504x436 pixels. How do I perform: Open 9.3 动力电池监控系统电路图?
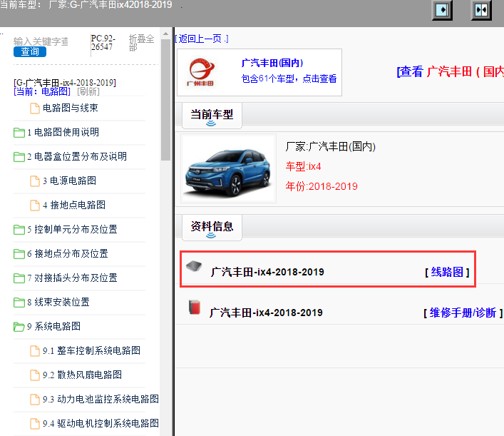tap(101, 400)
